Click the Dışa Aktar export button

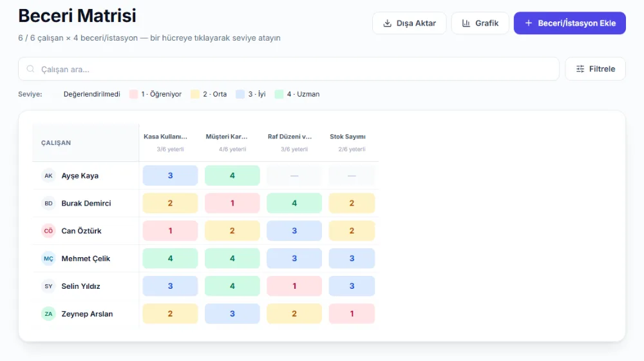409,23
